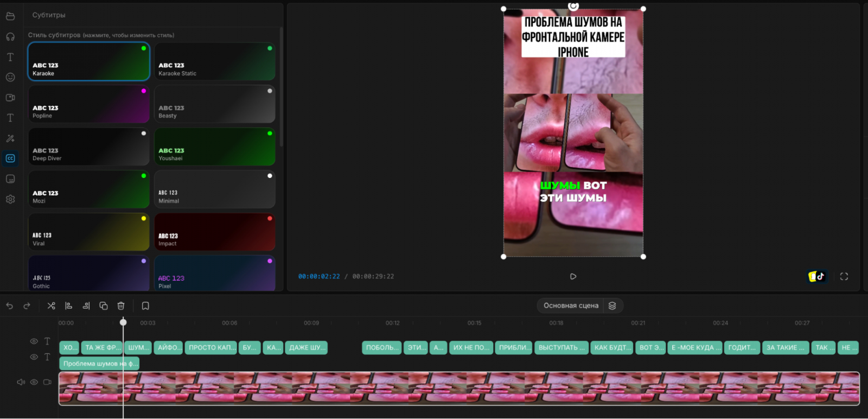Hide the second text track with eye icon

pos(34,357)
